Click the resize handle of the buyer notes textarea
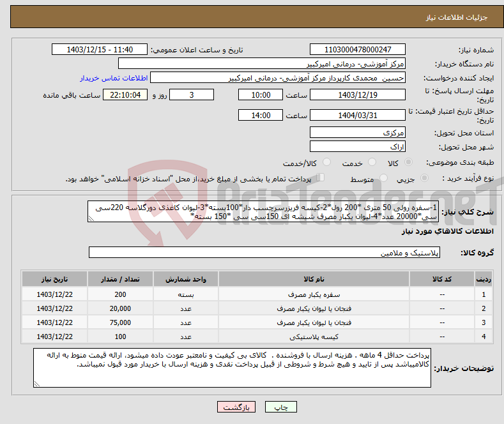Image resolution: width=504 pixels, height=424 pixels. coord(37,384)
